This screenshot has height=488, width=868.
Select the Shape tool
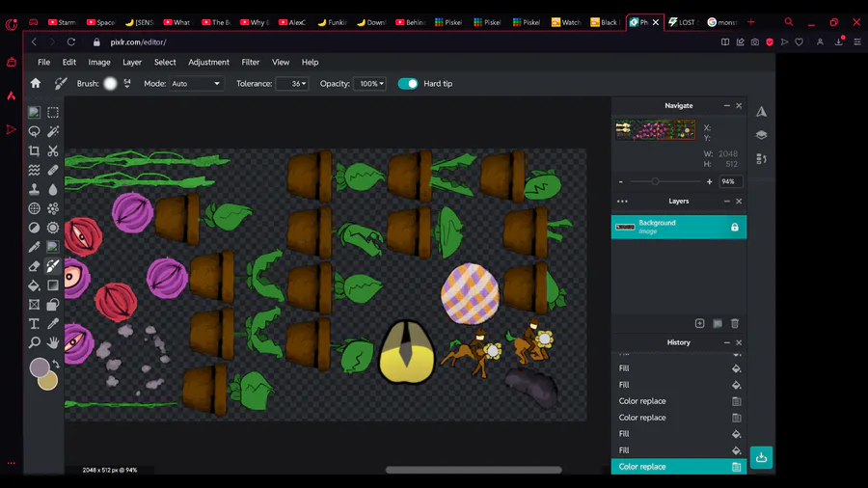53,305
